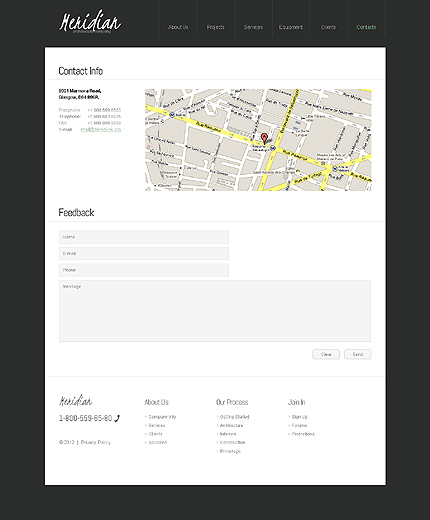Select Equipment in the top navigation
The width and height of the screenshot is (430, 520).
291,27
